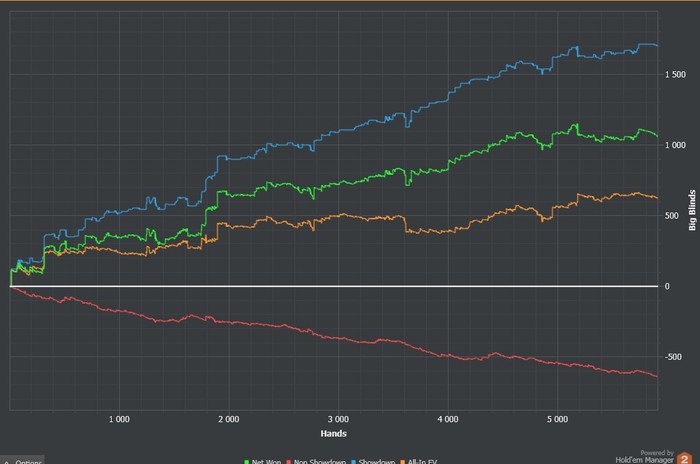Click the 'Hands' x-axis title

[333, 433]
